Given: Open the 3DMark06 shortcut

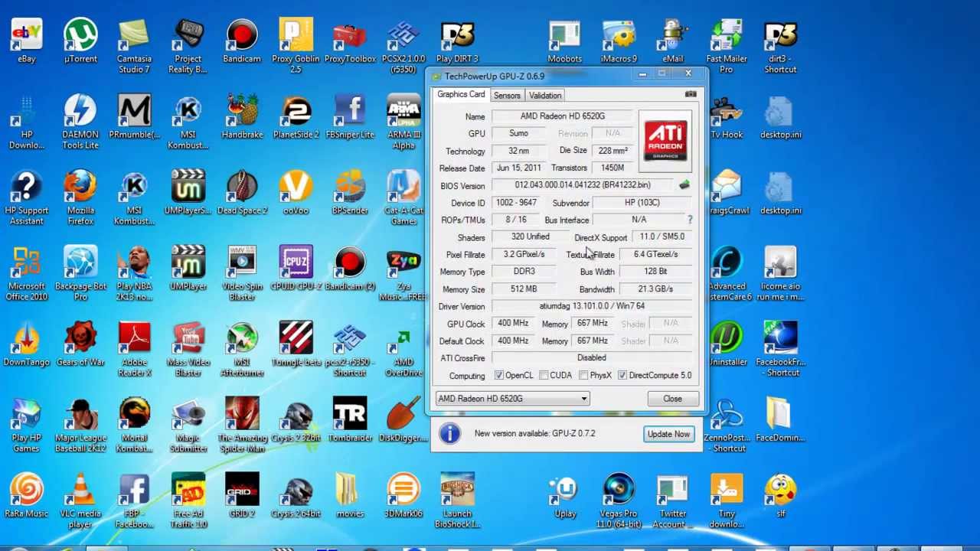Looking at the screenshot, I should tap(403, 494).
